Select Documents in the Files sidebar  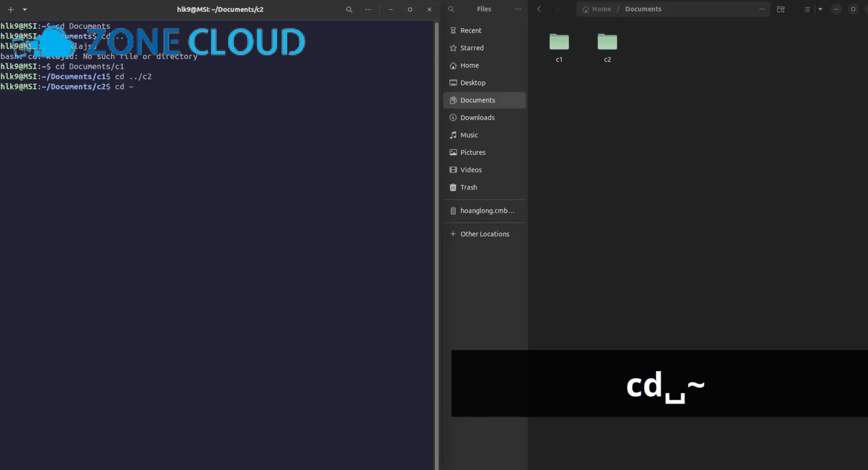[x=484, y=100]
